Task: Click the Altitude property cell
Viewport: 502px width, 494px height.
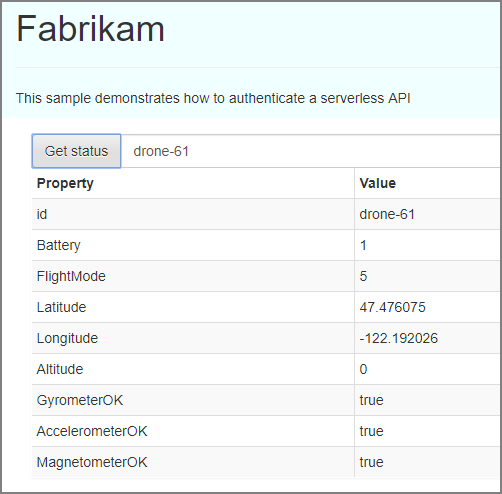Action: click(193, 369)
